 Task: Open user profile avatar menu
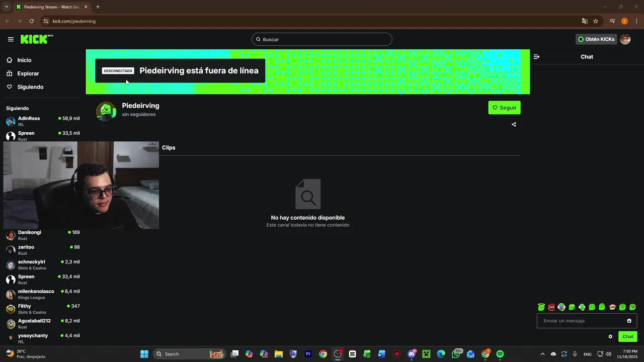pyautogui.click(x=625, y=39)
